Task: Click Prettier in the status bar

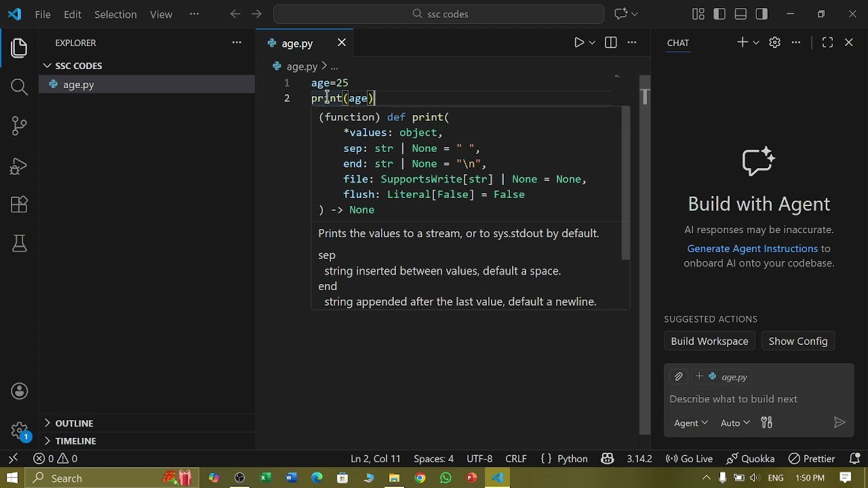Action: coord(812,459)
